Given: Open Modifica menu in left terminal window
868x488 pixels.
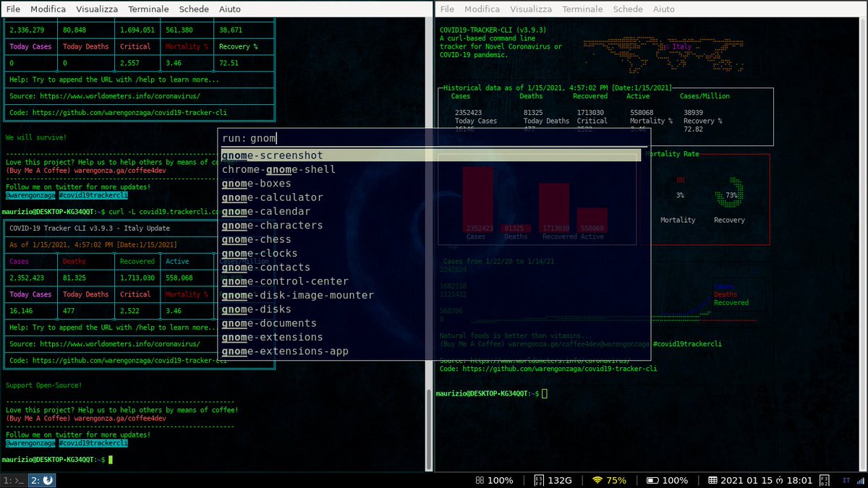Looking at the screenshot, I should click(x=48, y=9).
